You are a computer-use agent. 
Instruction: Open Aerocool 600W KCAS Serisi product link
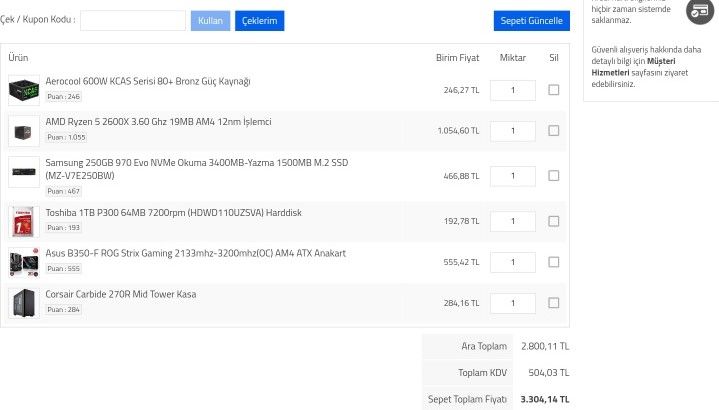point(148,82)
